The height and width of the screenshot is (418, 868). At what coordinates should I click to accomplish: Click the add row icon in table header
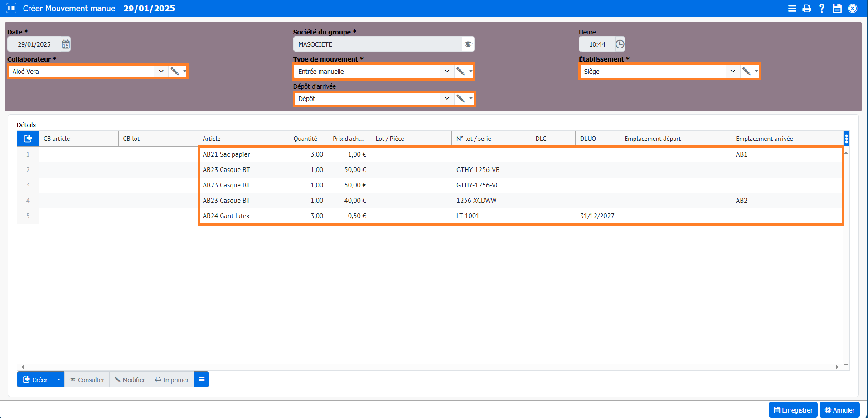pyautogui.click(x=28, y=139)
